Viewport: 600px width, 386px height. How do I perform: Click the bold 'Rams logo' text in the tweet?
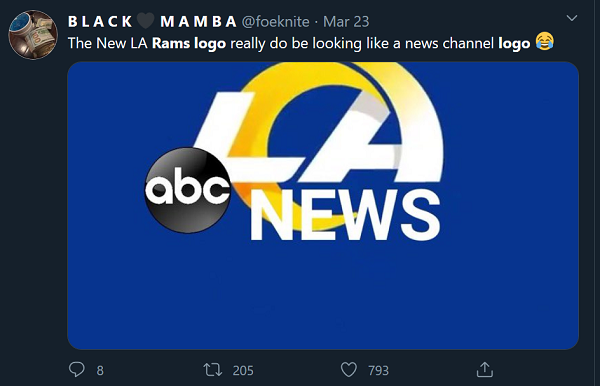[x=189, y=43]
